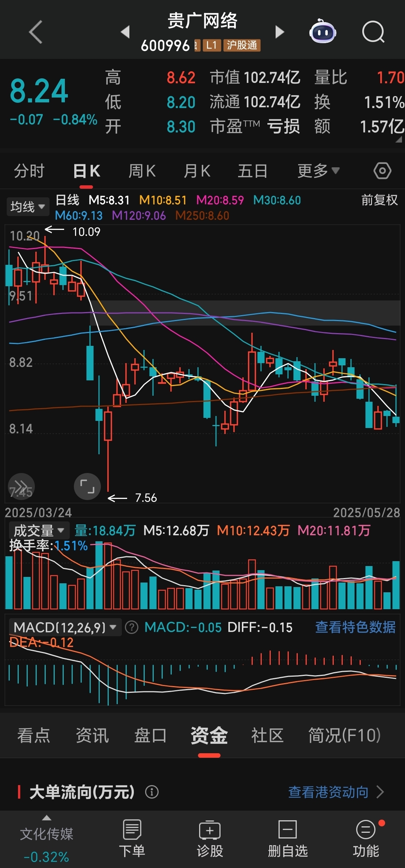Open the 盘口 tab
The height and width of the screenshot is (868, 405).
150,735
